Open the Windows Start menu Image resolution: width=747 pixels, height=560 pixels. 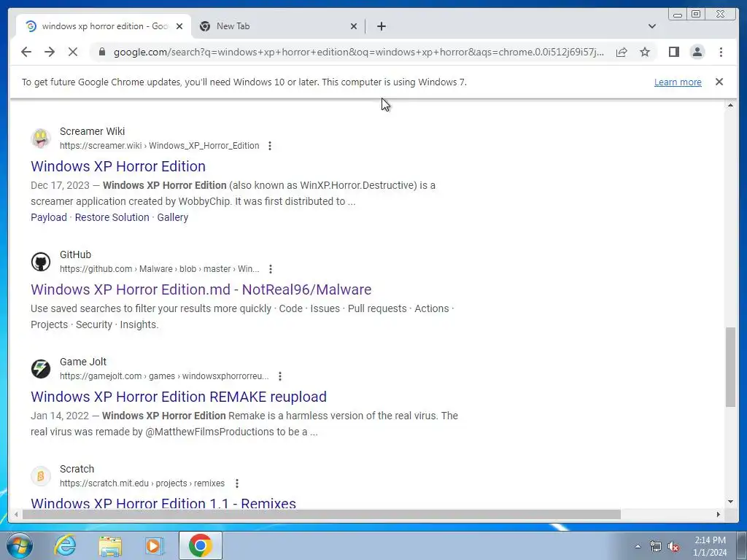tap(20, 545)
